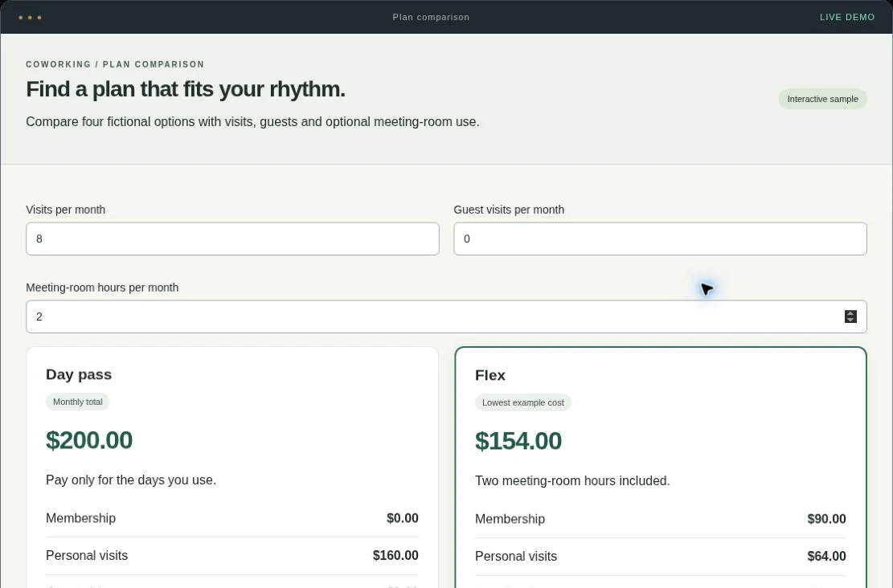Click the three dots window control
This screenshot has height=588, width=893.
point(30,18)
